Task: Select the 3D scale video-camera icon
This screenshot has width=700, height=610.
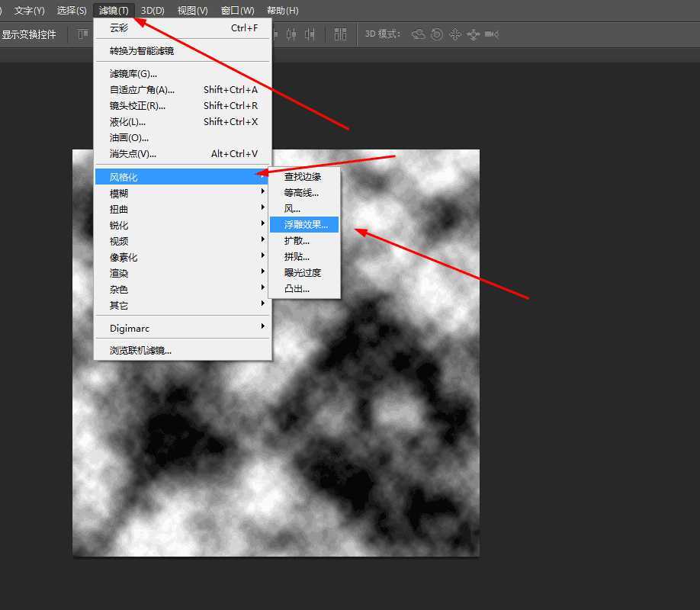Action: [x=492, y=34]
